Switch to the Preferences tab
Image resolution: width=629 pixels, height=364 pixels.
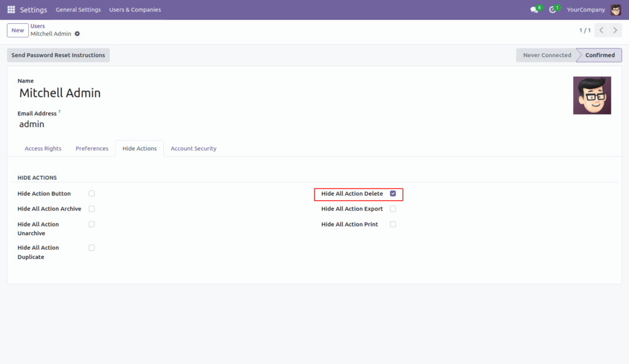point(92,148)
